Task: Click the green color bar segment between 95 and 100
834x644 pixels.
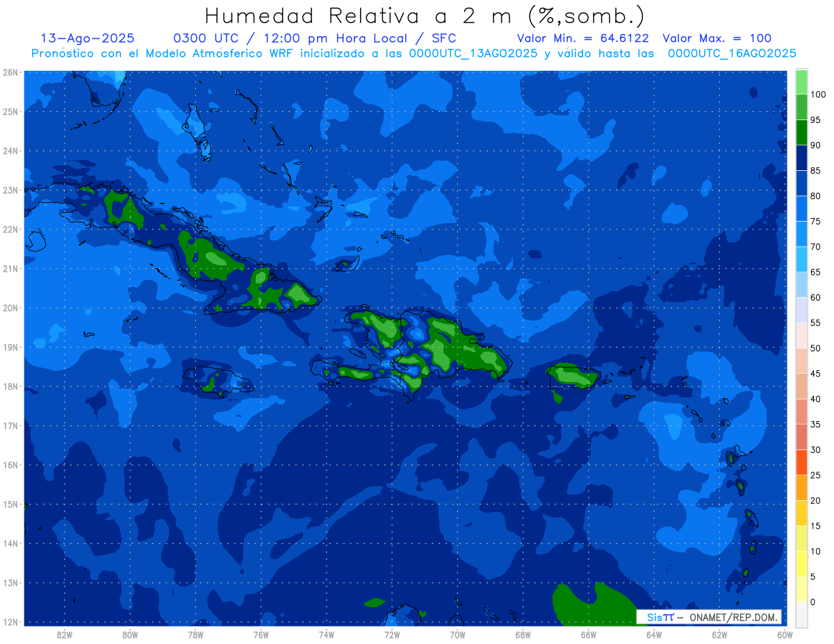Action: [801, 107]
